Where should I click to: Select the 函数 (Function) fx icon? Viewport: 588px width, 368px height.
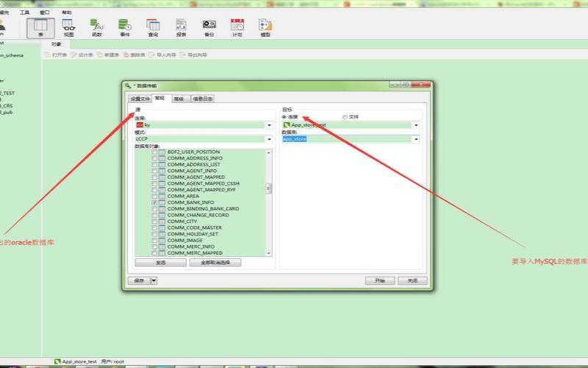[x=96, y=27]
